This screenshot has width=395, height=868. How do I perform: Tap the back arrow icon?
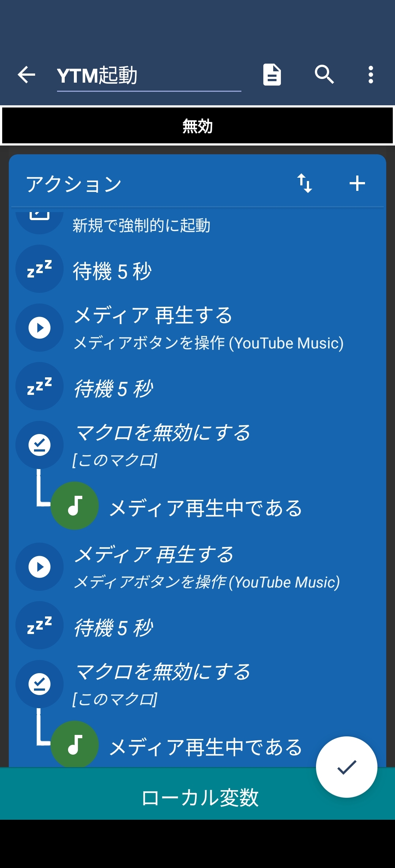click(x=26, y=75)
